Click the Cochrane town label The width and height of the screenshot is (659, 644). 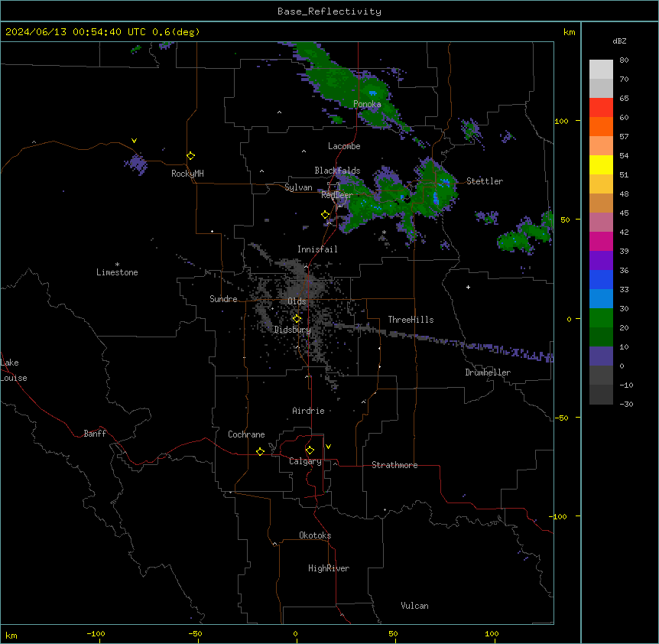click(246, 434)
